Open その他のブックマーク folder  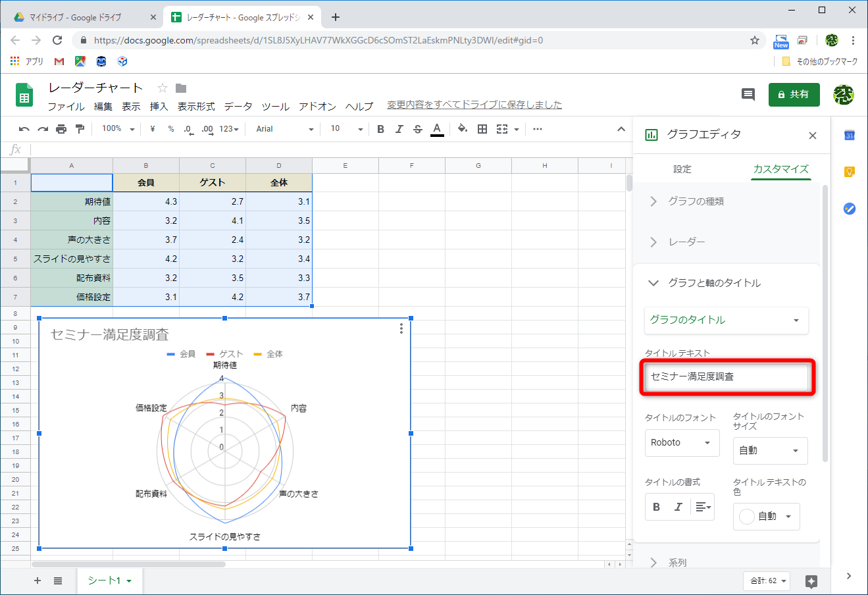[x=820, y=61]
